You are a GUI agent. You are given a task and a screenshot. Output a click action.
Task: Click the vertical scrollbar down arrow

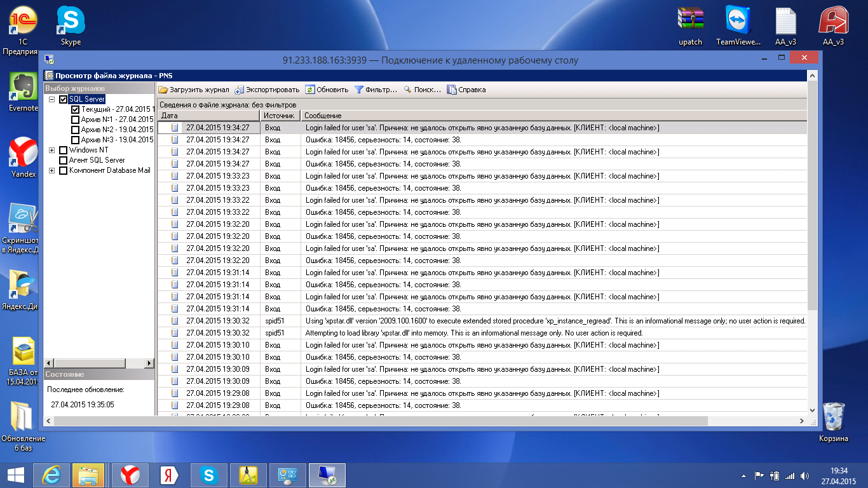point(812,410)
